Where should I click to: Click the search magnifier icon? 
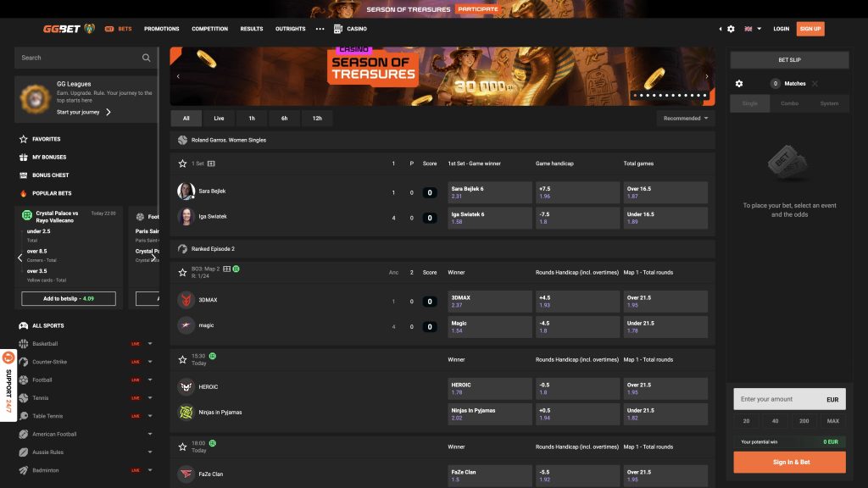click(146, 58)
